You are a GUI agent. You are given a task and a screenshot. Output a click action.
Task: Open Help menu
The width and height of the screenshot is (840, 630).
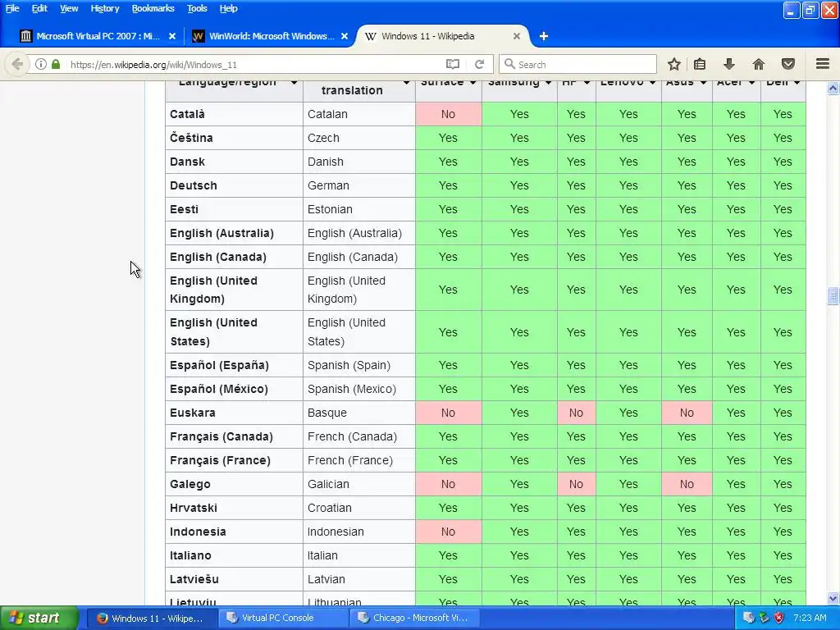coord(228,8)
